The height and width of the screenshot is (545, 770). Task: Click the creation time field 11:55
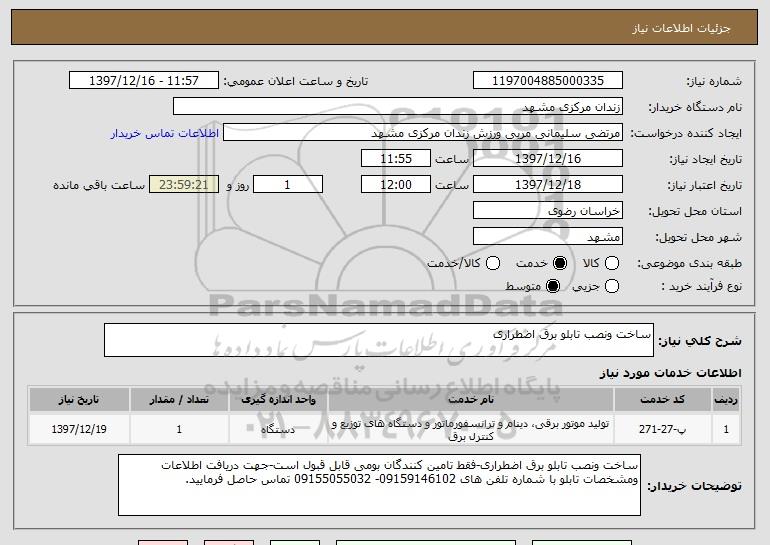396,159
